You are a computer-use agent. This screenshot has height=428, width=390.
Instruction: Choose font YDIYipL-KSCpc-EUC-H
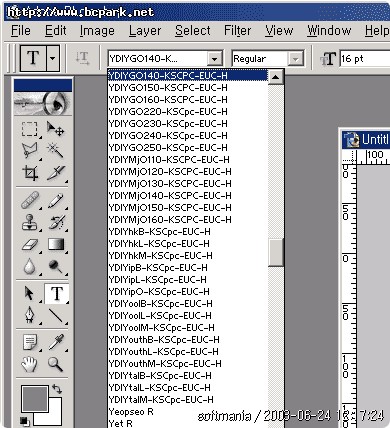click(187, 280)
